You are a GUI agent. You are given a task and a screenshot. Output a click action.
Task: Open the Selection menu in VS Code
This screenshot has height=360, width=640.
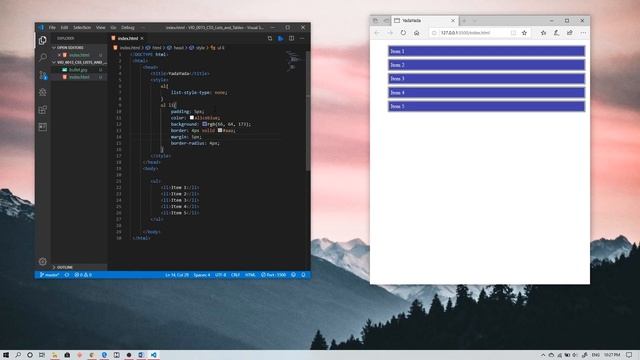[82, 28]
